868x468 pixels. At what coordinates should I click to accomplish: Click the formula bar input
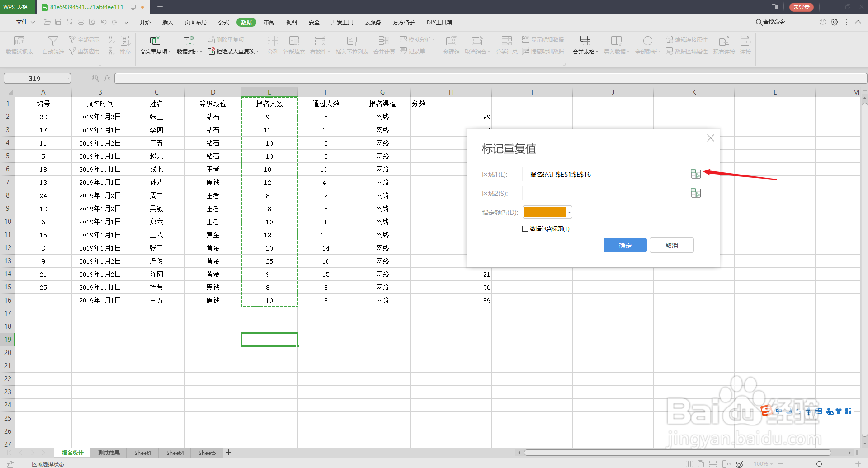click(490, 78)
